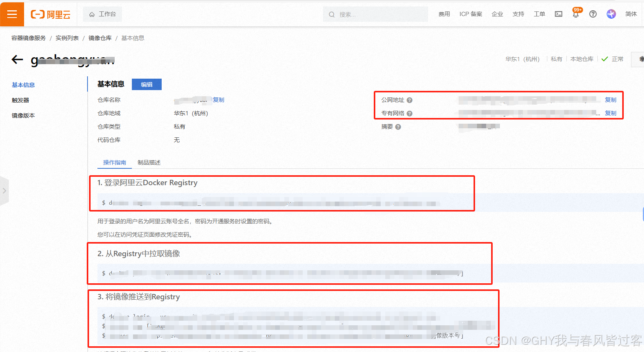The image size is (644, 352).
Task: Go to 容器镜像服务 breadcrumb
Action: (x=29, y=38)
